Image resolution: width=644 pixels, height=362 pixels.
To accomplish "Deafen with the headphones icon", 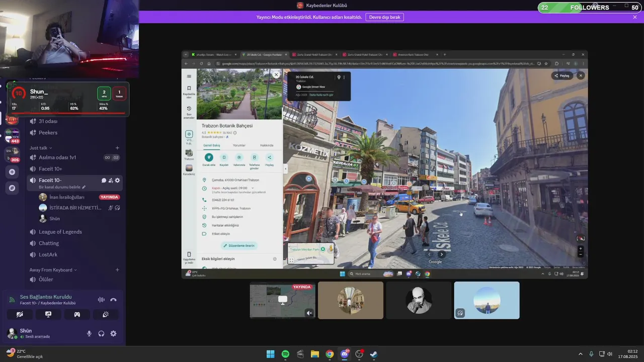I will coord(101,333).
